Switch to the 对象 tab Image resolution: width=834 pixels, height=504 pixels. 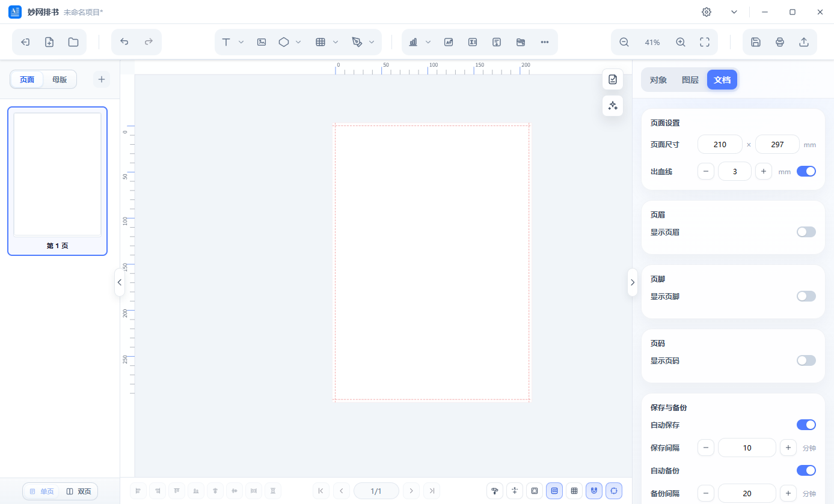click(x=658, y=80)
